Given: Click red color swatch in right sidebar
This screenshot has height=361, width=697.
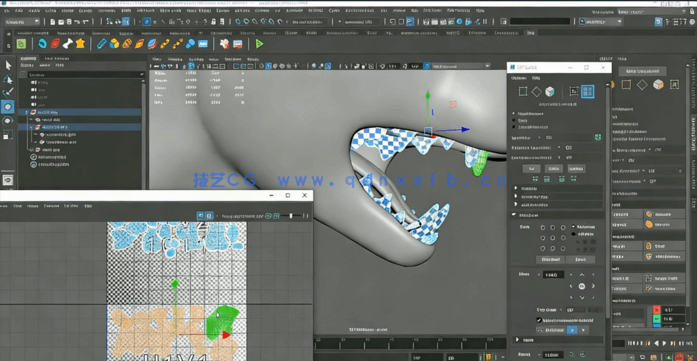Looking at the screenshot, I should click(x=657, y=309).
